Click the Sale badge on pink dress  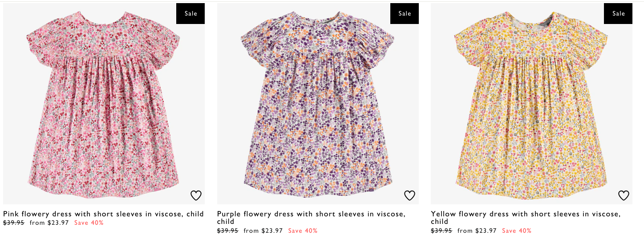coord(190,13)
